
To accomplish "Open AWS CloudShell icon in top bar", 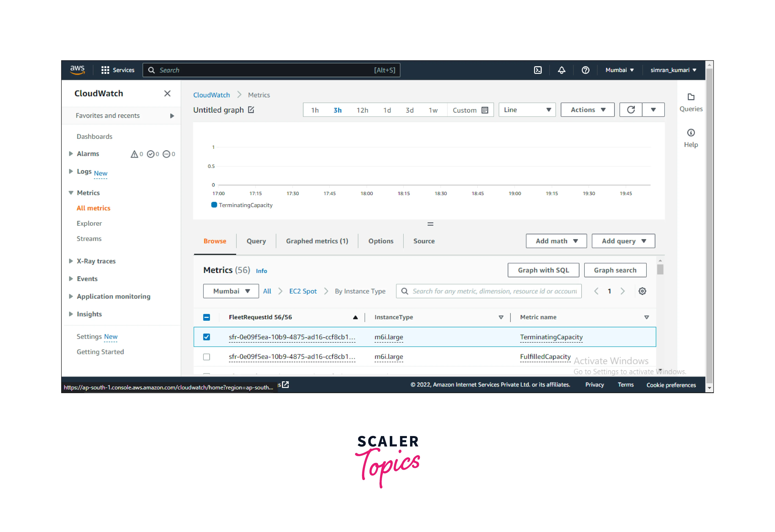I will pyautogui.click(x=537, y=70).
